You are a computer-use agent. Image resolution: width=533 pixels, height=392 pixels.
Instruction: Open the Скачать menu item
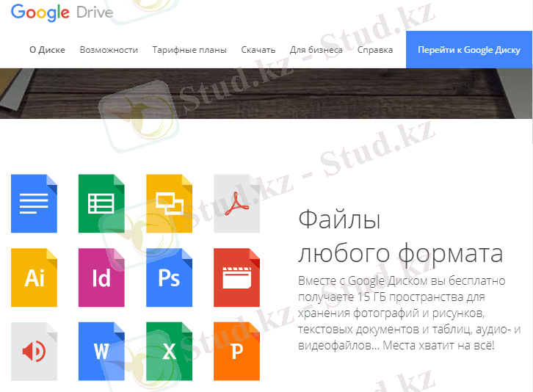click(258, 50)
